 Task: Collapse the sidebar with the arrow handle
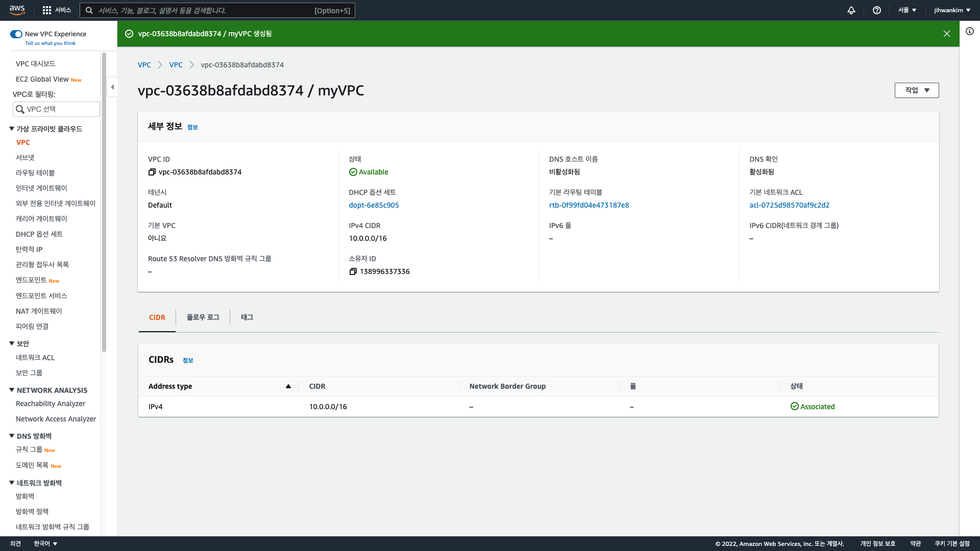point(112,87)
